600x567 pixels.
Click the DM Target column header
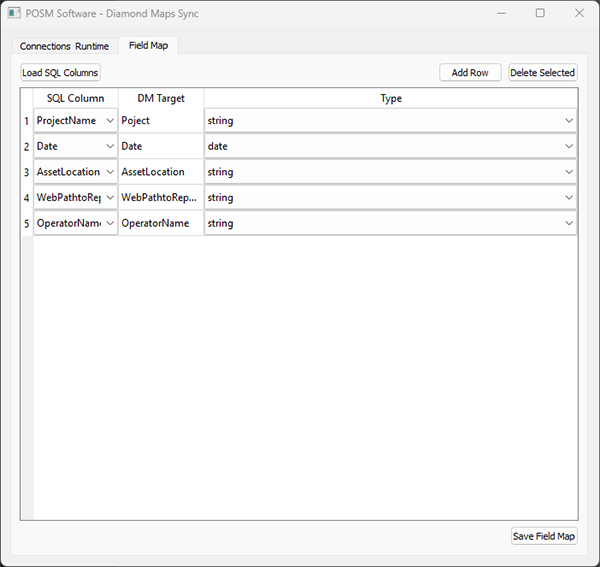click(x=160, y=98)
